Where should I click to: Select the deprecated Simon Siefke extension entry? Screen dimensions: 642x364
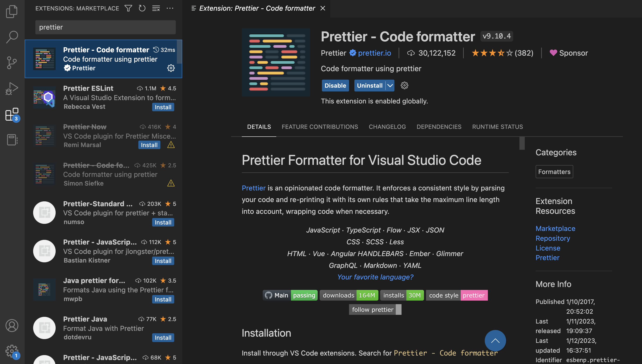[x=103, y=174]
